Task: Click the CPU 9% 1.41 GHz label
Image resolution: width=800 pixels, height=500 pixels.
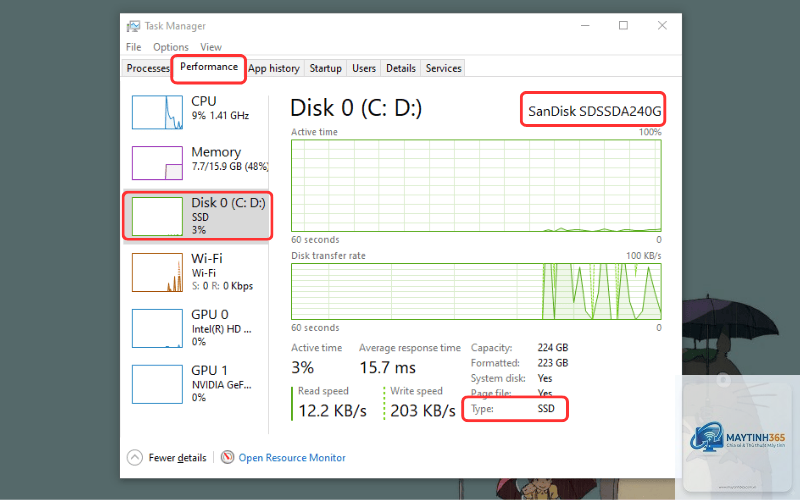Action: [x=220, y=115]
